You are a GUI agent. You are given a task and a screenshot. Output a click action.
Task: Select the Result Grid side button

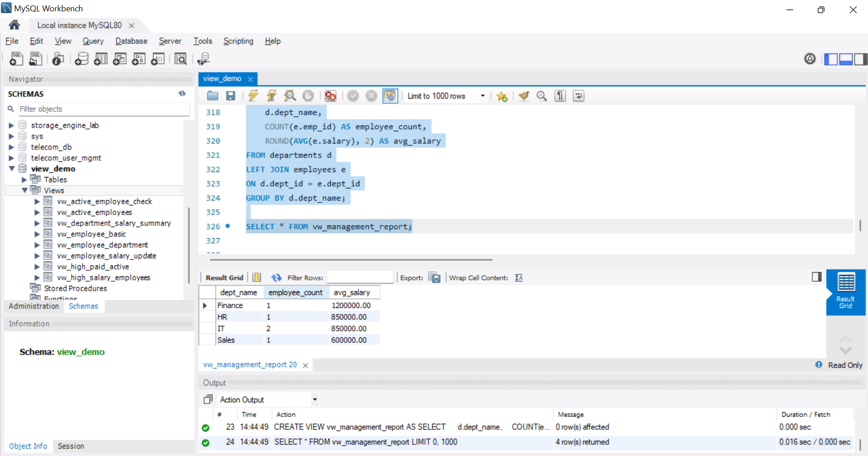point(846,292)
